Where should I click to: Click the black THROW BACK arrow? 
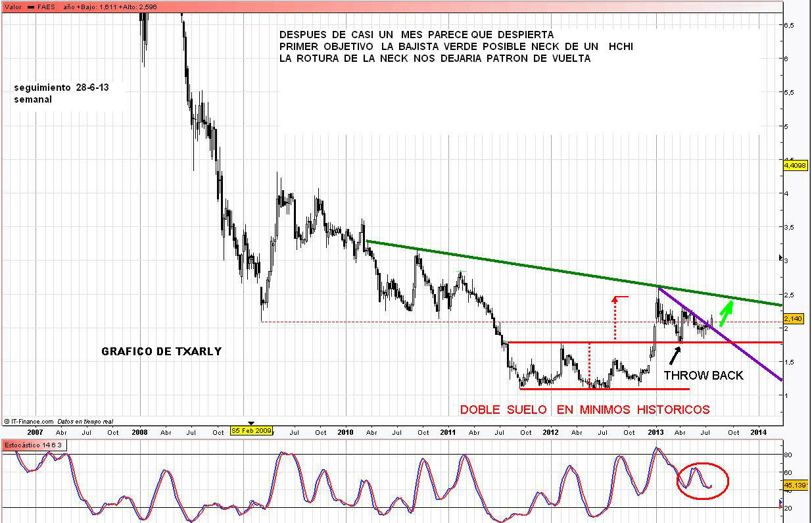675,355
